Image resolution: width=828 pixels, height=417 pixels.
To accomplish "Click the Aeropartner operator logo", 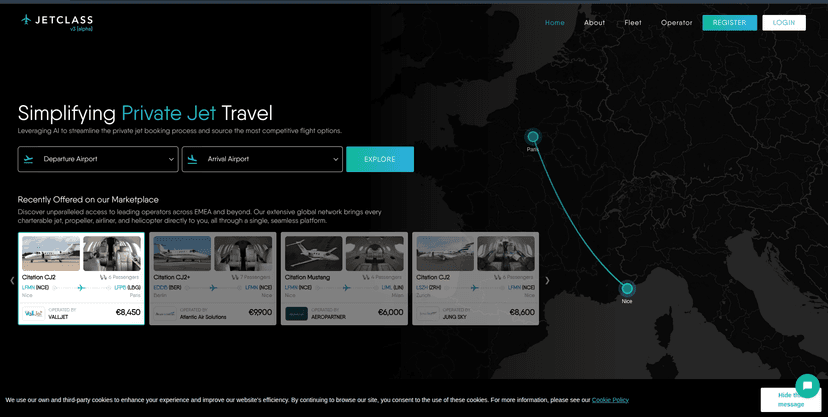I will 297,313.
